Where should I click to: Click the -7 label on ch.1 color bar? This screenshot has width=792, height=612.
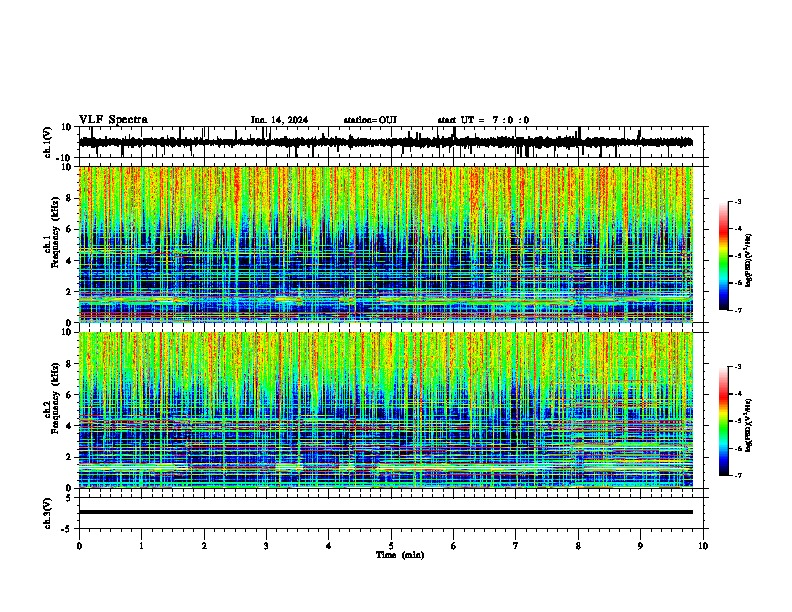click(738, 310)
